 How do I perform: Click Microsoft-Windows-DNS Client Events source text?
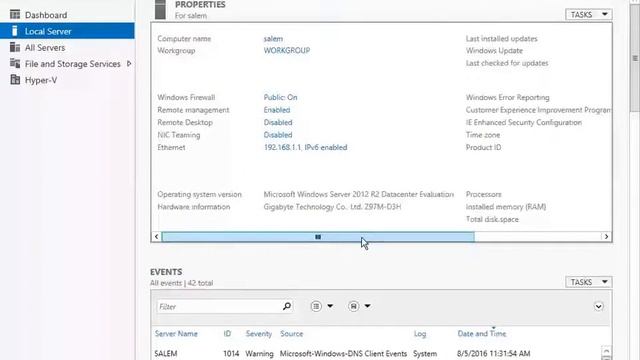343,354
